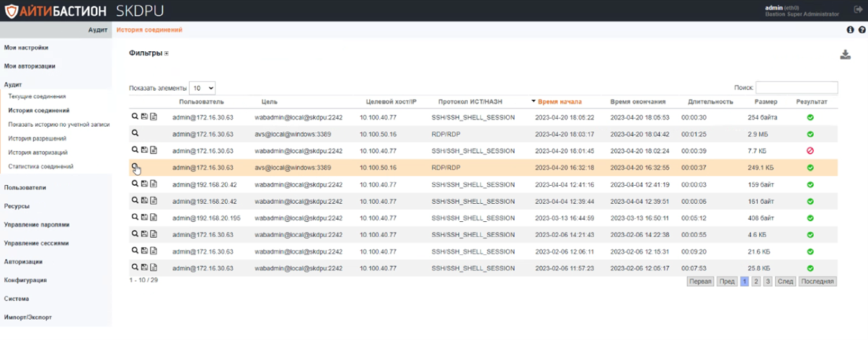Open Текущие соединения in the Аудит menu
Viewport: 868px width, 340px height.
tap(37, 96)
